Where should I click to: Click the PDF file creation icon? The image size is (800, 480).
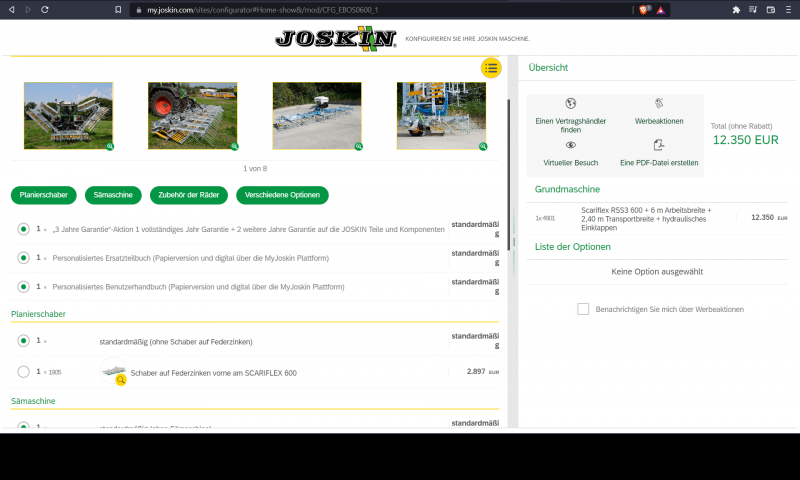click(x=659, y=145)
